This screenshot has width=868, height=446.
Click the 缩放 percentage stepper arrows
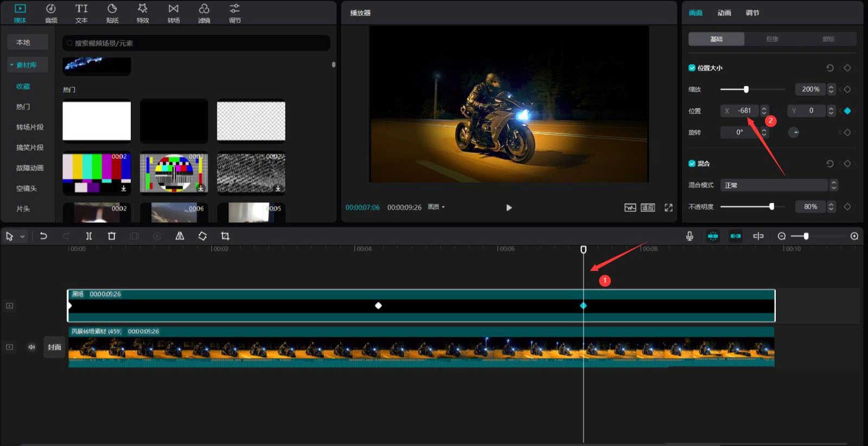(x=831, y=89)
